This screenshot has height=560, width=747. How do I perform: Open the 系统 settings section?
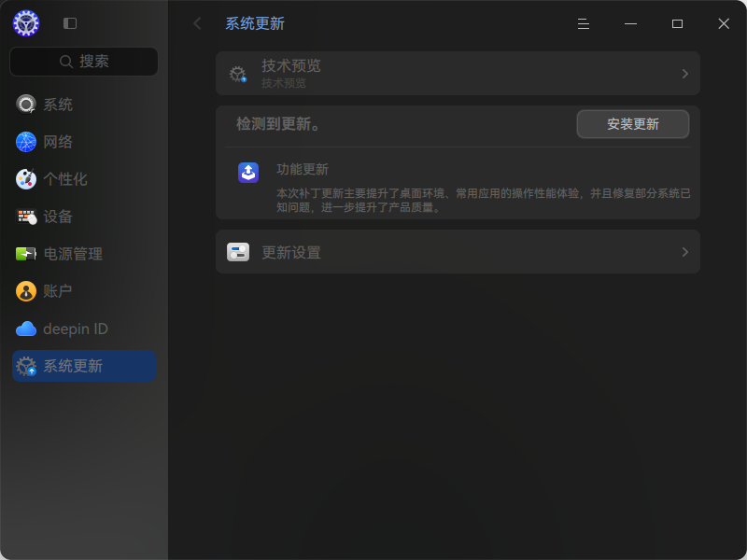tap(84, 105)
